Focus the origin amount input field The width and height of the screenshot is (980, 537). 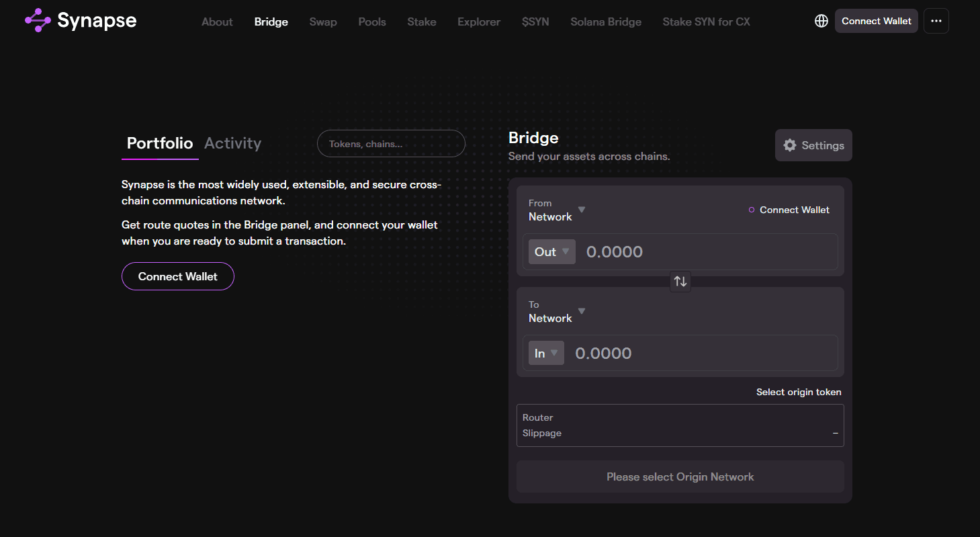tap(708, 252)
